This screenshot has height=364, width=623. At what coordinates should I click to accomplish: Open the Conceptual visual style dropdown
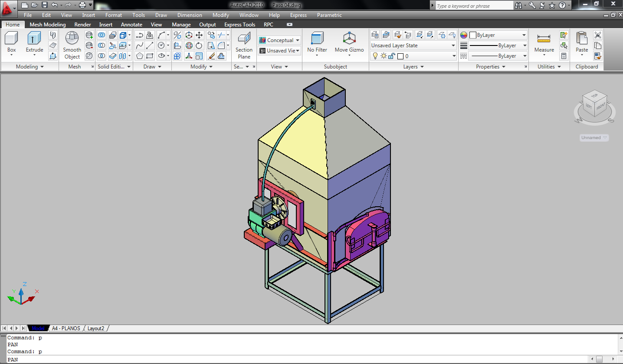pyautogui.click(x=280, y=40)
